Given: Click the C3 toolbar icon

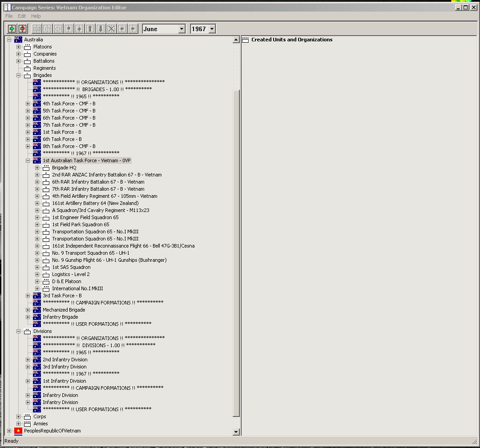Looking at the screenshot, I should pos(58,29).
